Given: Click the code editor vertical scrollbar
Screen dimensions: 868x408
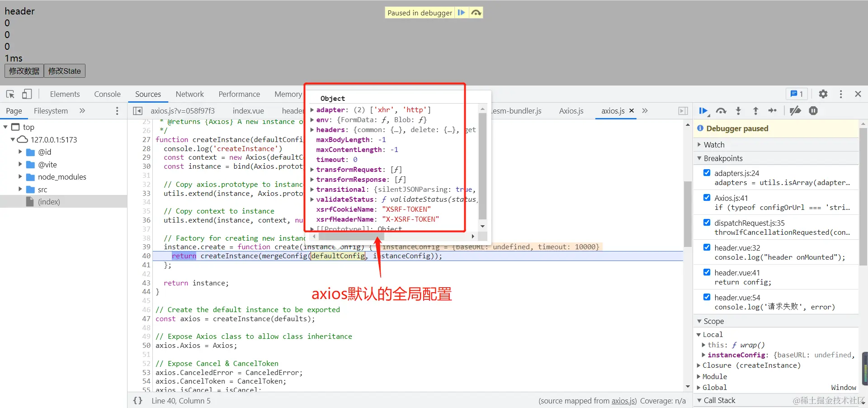Looking at the screenshot, I should pos(688,213).
